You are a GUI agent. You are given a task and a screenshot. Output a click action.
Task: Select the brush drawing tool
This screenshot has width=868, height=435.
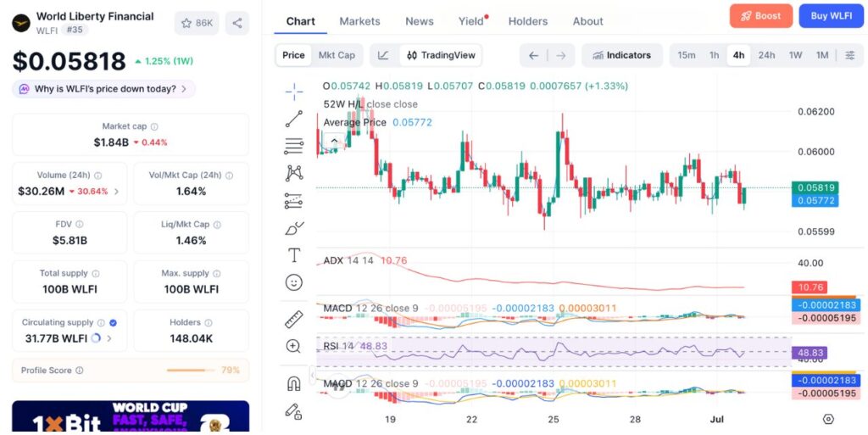coord(294,227)
